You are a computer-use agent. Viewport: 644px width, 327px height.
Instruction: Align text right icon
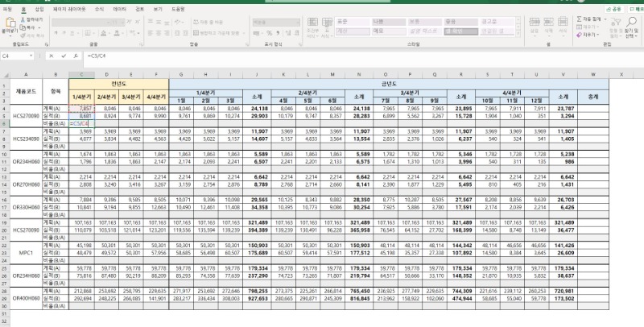167,33
